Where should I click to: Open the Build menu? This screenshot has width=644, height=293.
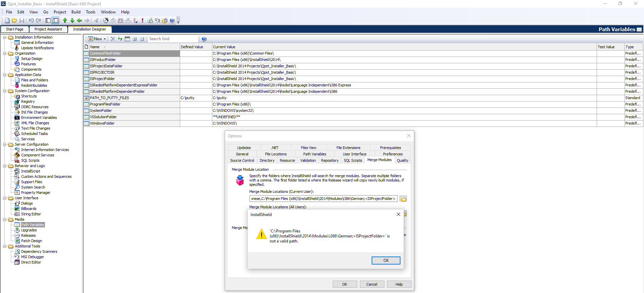76,12
